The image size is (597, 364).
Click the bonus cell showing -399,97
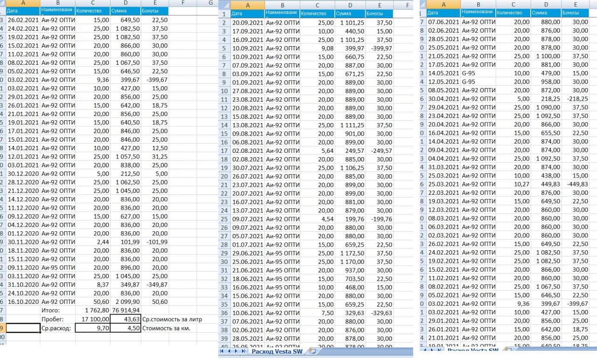379,48
